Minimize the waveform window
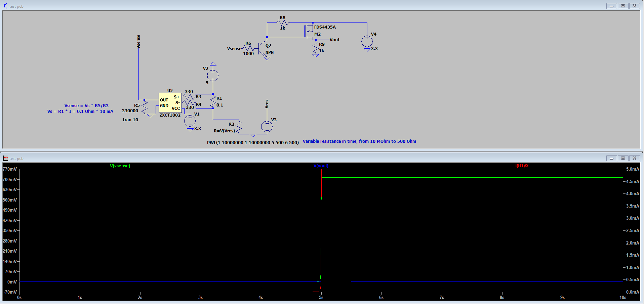Screen dimensions: 644x304 pyautogui.click(x=611, y=158)
